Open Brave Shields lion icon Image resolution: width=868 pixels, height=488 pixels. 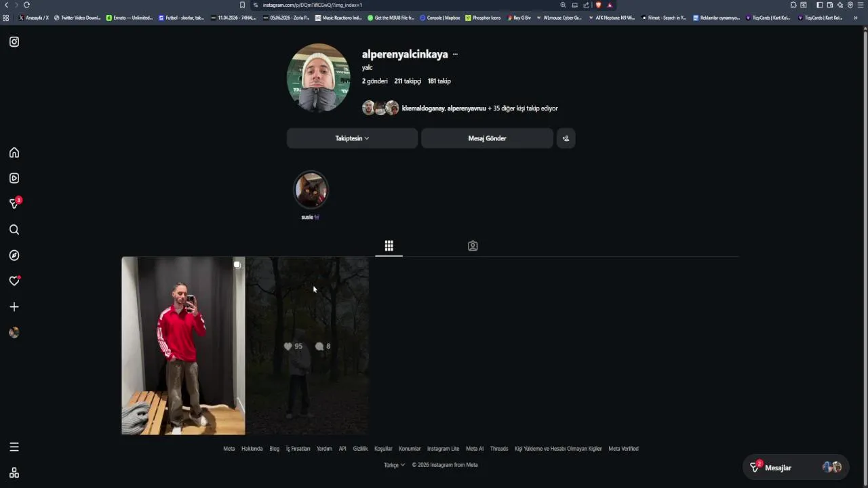click(598, 5)
